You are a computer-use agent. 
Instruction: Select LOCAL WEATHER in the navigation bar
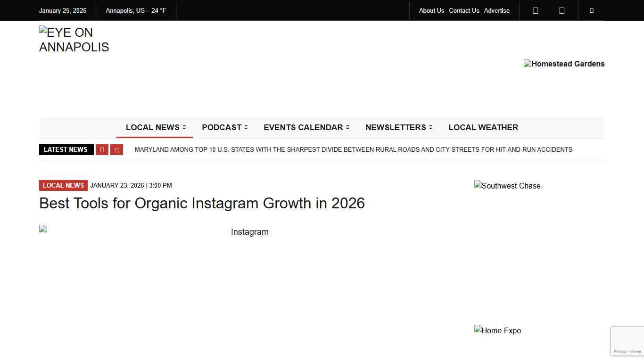coord(483,127)
